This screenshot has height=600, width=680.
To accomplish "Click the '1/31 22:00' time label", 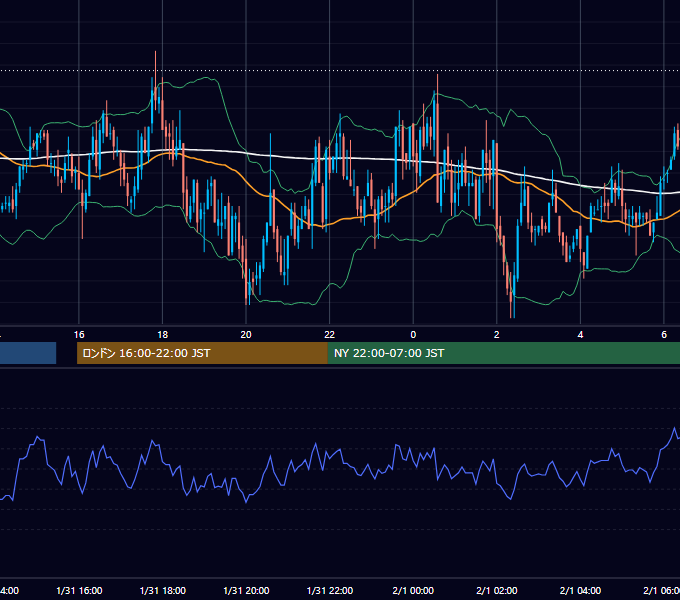I will pyautogui.click(x=330, y=590).
